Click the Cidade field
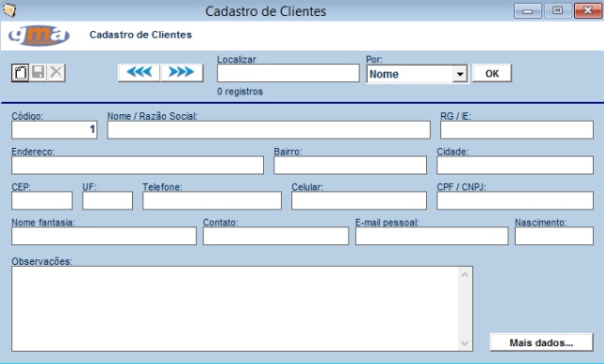This screenshot has width=604, height=364. [515, 165]
